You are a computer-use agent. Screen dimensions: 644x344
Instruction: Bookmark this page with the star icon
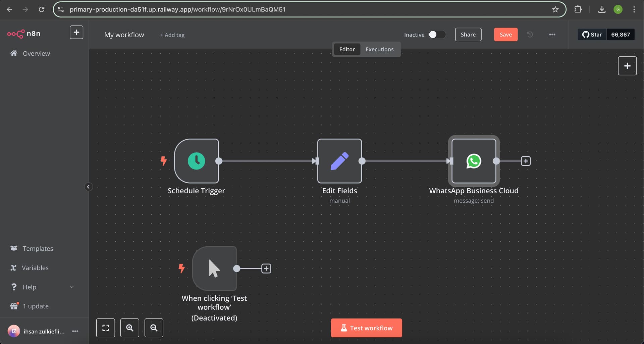pyautogui.click(x=555, y=9)
